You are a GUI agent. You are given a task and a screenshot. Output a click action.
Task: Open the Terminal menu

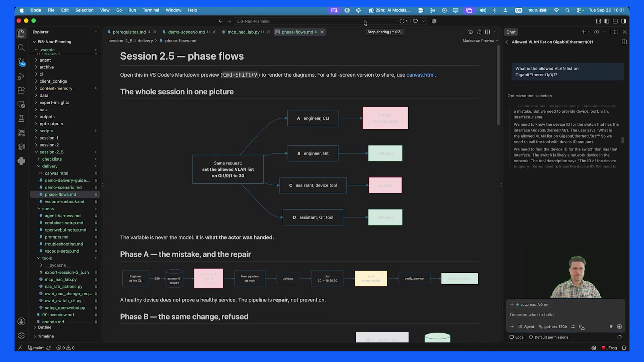[151, 10]
